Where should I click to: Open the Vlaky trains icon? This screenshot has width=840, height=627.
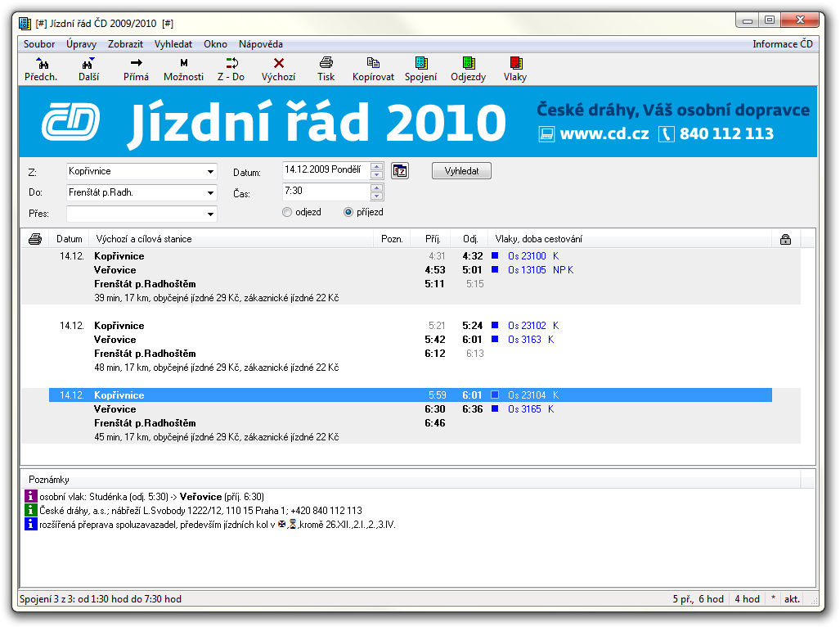coord(516,63)
